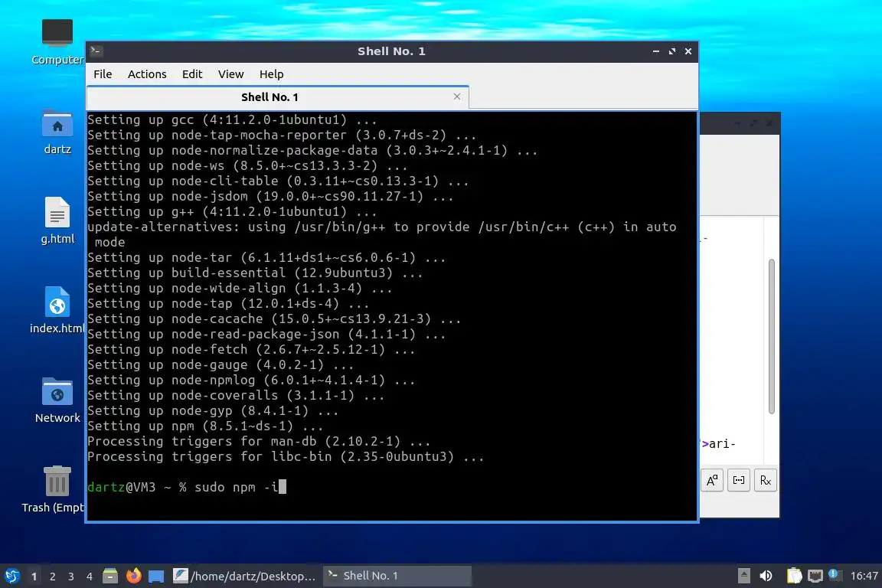Expand the hidden system tray icons

point(743,576)
